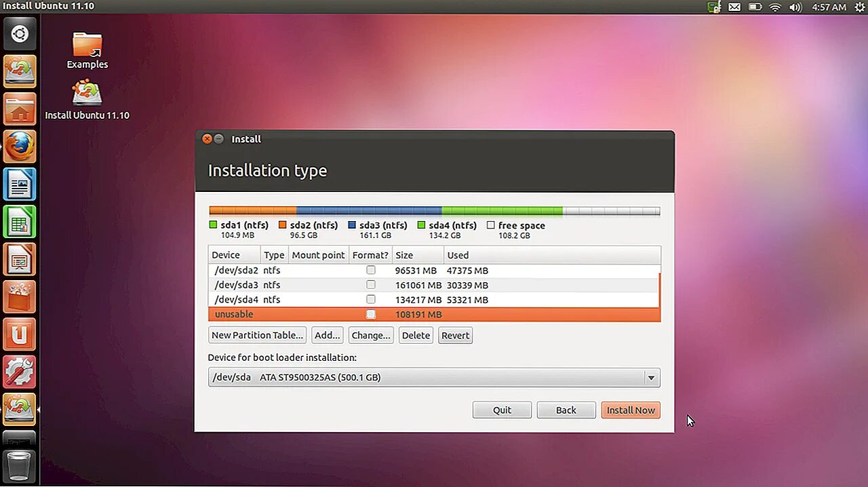Open the mail envelope messaging menu
The height and width of the screenshot is (487, 868).
[x=734, y=7]
